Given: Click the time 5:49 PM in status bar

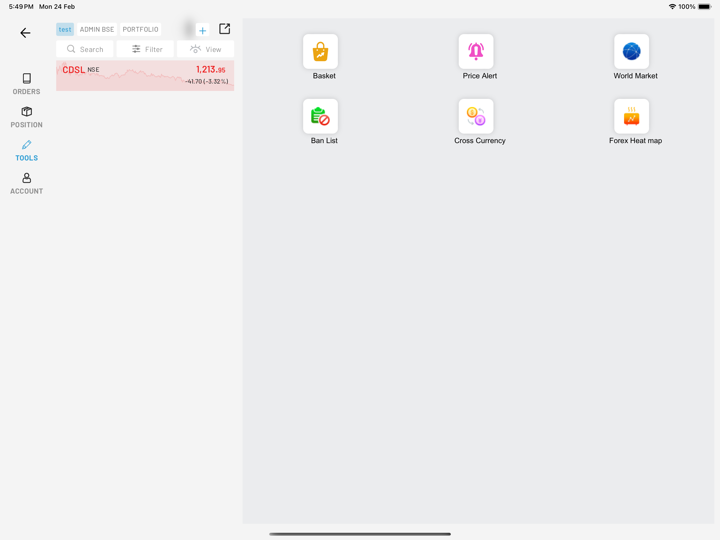Looking at the screenshot, I should tap(21, 6).
